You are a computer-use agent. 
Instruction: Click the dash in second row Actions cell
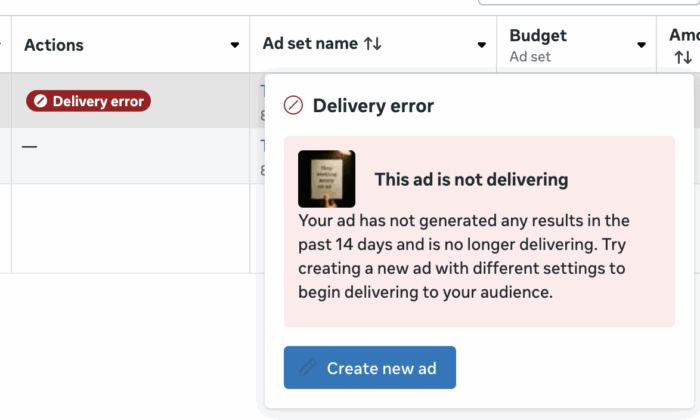30,147
